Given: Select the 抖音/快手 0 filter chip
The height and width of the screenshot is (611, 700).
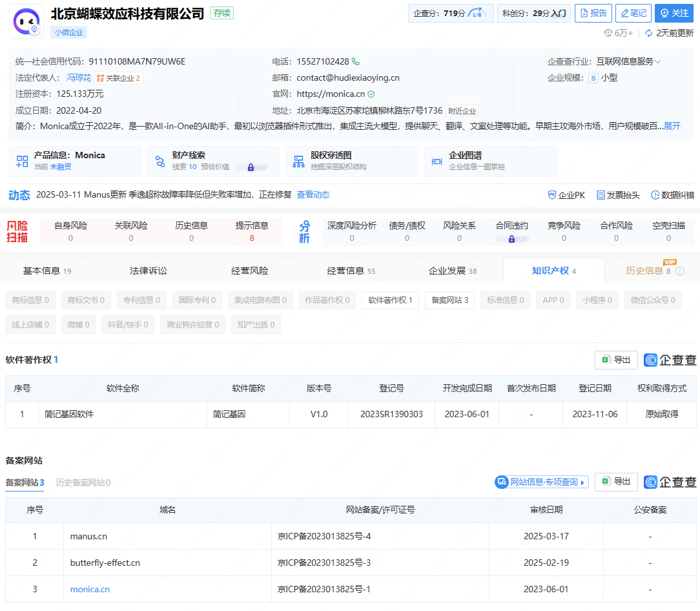Looking at the screenshot, I should point(128,325).
